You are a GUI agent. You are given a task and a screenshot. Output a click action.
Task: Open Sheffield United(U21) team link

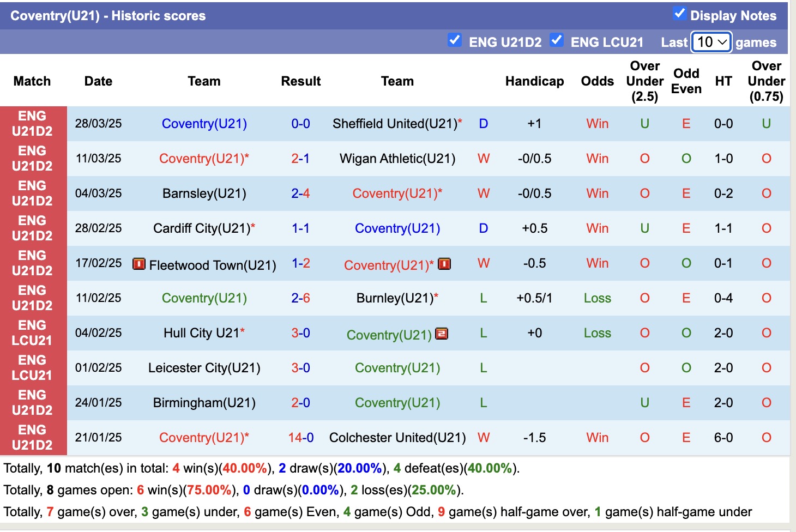[395, 124]
